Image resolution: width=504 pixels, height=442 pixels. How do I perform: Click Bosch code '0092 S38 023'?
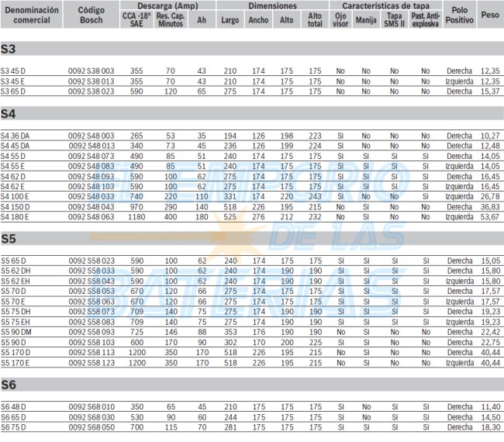91,92
